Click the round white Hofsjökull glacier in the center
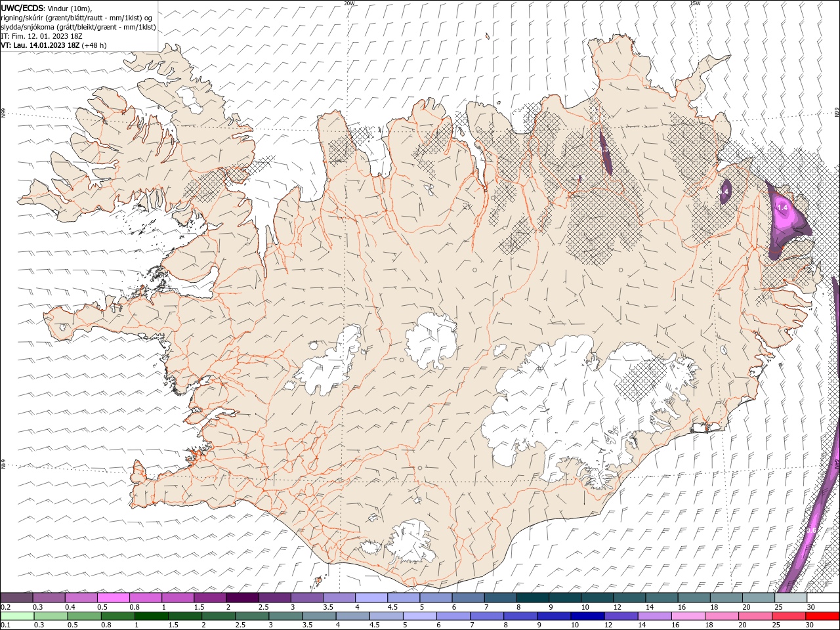The image size is (840, 630). point(431,341)
